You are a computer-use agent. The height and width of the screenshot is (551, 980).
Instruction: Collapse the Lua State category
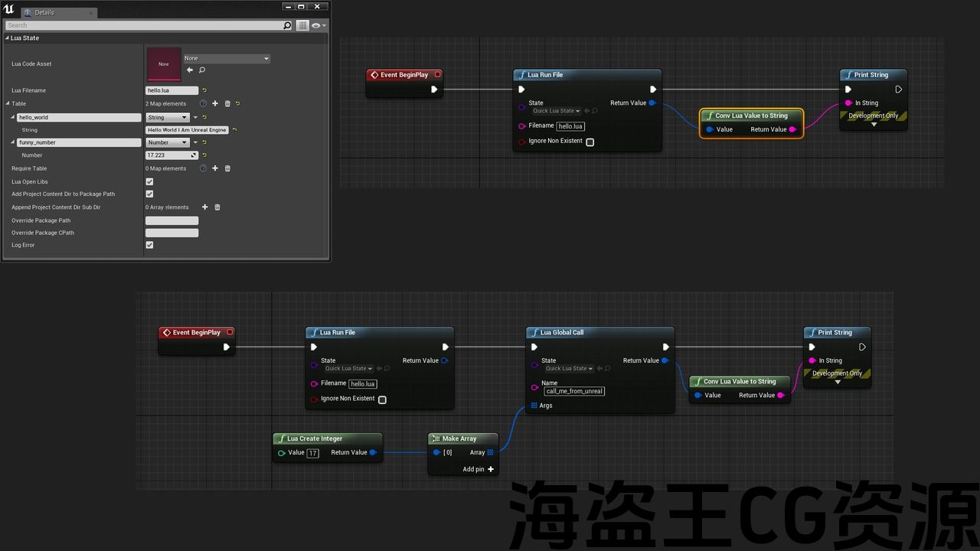7,37
